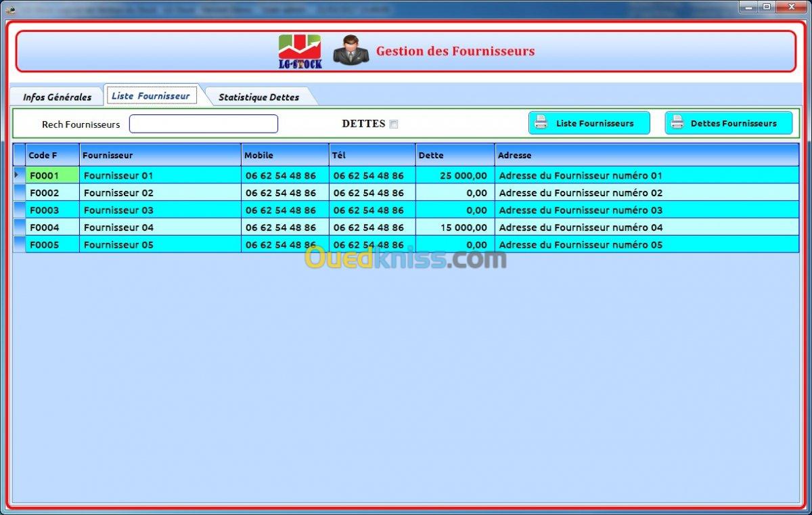
Task: Click the Fournisseur 05 name cell
Action: pyautogui.click(x=160, y=244)
